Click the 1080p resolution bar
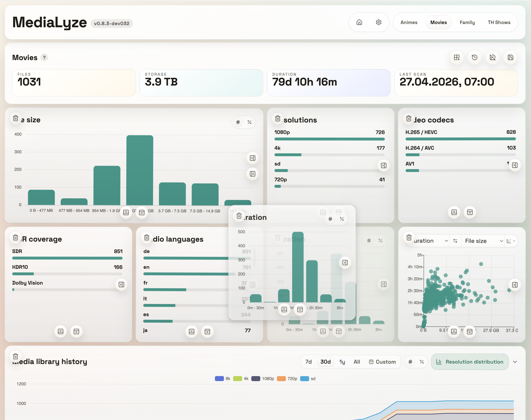This screenshot has width=531, height=420. 330,139
